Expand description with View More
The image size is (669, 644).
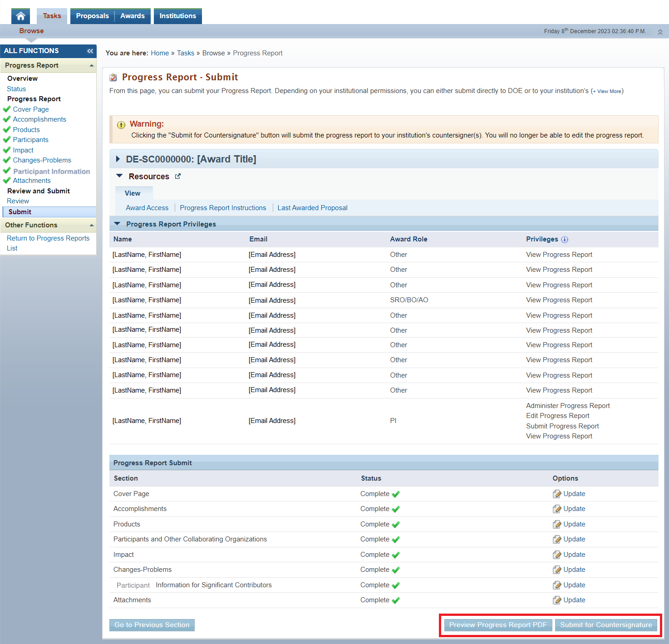pos(608,91)
